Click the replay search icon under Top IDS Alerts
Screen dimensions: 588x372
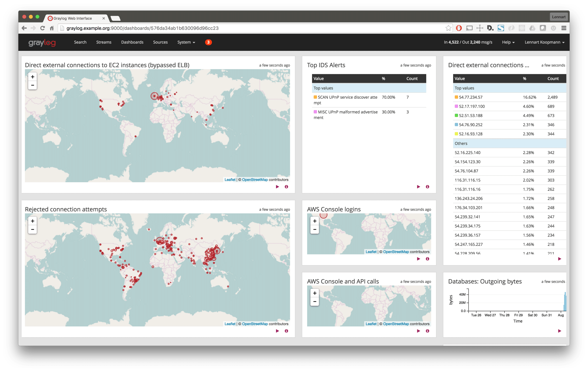pyautogui.click(x=418, y=187)
